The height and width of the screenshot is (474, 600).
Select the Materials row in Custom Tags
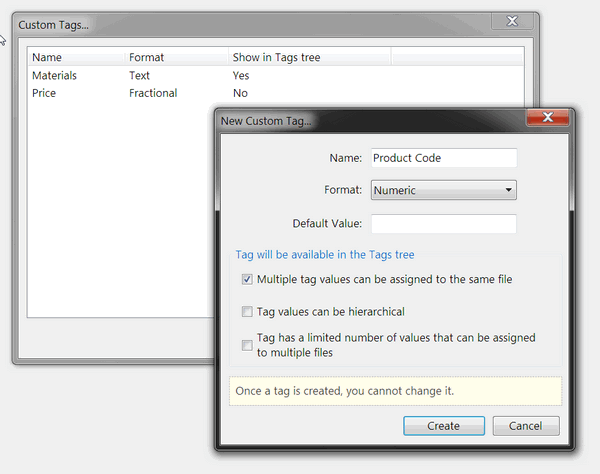tap(276, 75)
